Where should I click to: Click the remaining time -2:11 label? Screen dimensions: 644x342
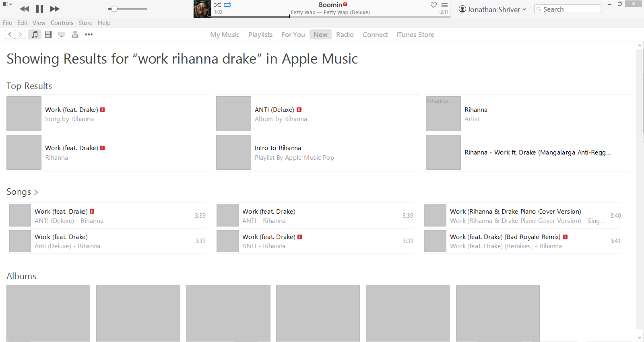(x=443, y=12)
